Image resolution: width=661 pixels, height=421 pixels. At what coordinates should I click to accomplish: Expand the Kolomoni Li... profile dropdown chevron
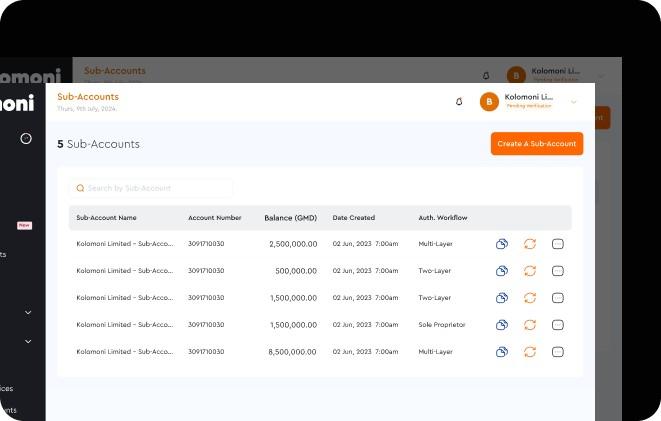[573, 102]
